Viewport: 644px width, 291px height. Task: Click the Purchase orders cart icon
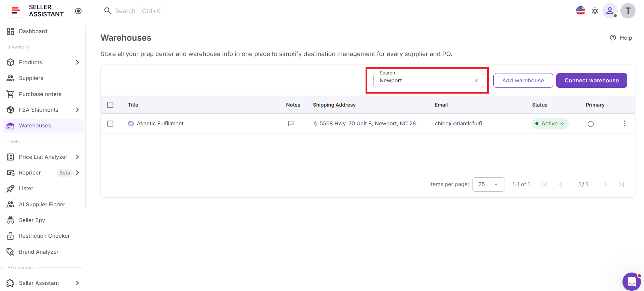(x=11, y=94)
